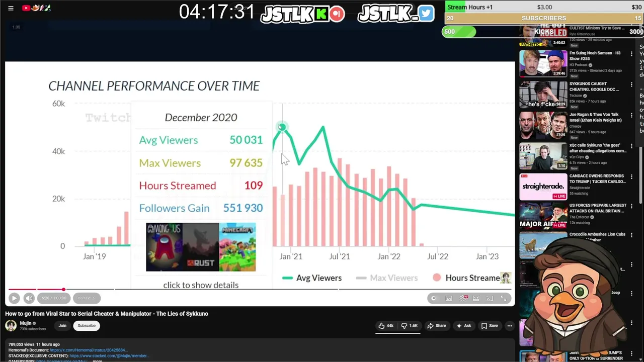This screenshot has width=644, height=362.
Task: Mute the video using the speaker icon
Action: (29, 298)
